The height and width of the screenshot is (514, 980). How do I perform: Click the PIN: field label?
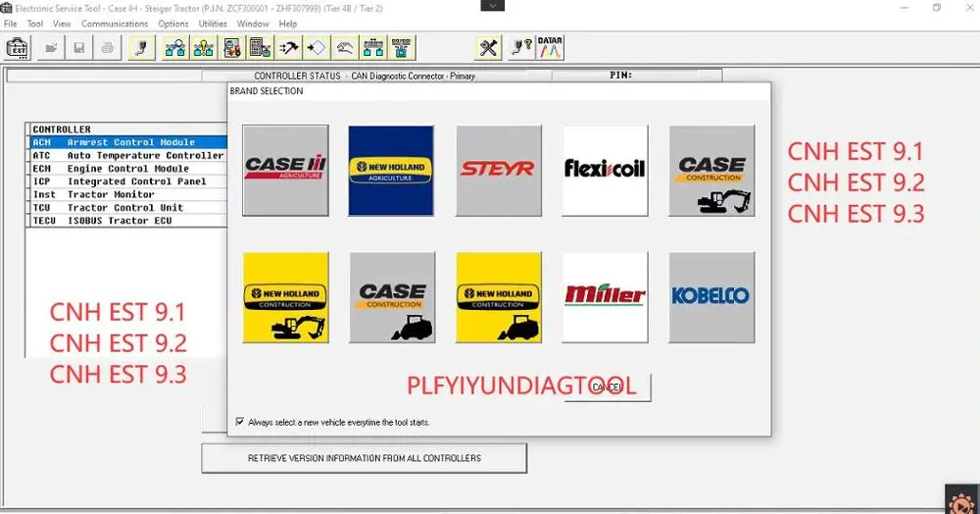click(620, 75)
